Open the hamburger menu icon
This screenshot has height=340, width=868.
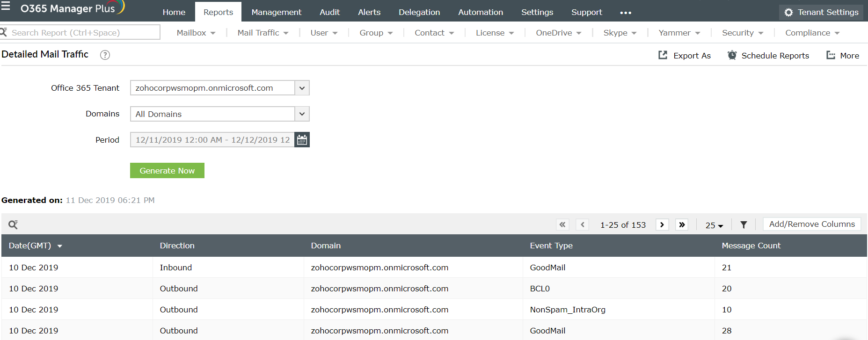pyautogui.click(x=5, y=6)
